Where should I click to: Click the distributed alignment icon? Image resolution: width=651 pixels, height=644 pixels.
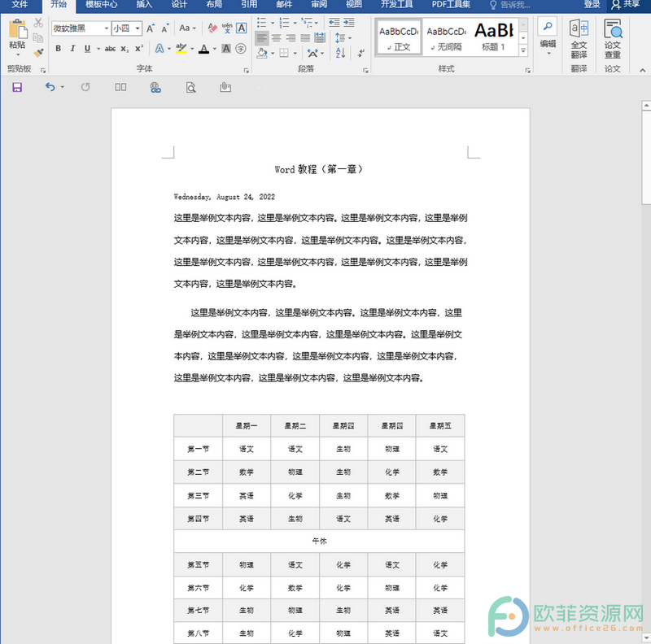(x=320, y=38)
